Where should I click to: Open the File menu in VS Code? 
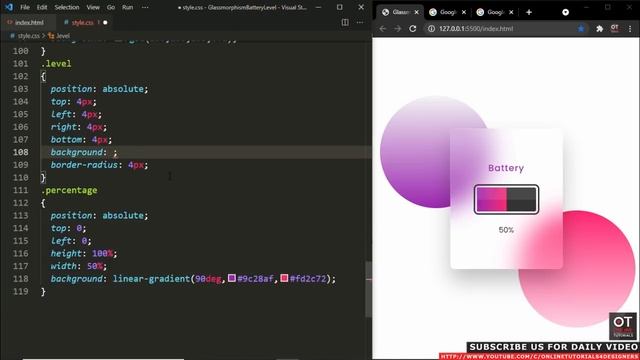25,7
